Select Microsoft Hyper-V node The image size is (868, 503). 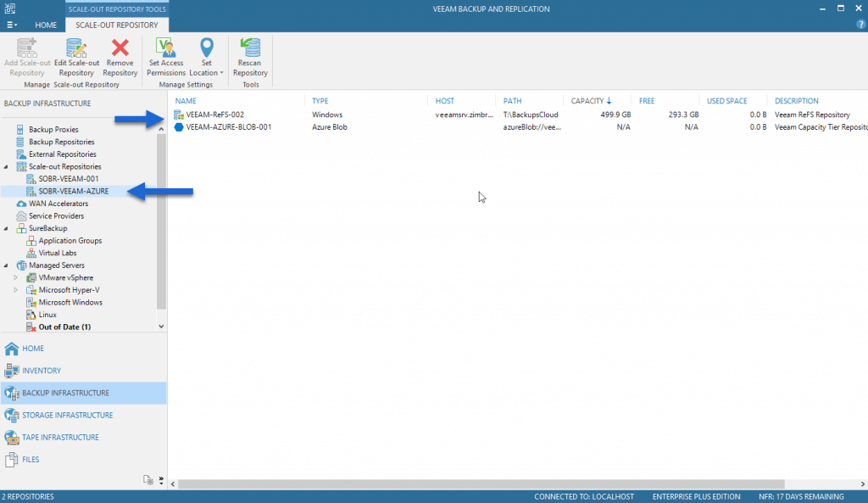pos(70,290)
